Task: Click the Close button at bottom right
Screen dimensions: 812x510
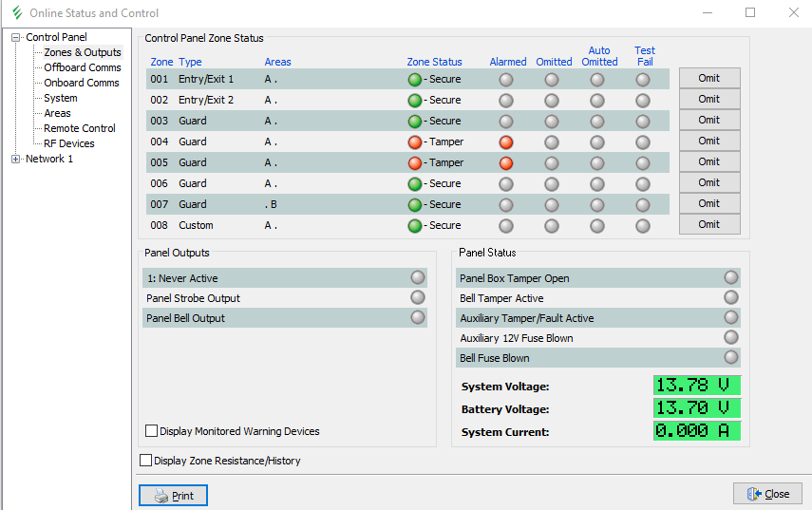Action: coord(767,494)
